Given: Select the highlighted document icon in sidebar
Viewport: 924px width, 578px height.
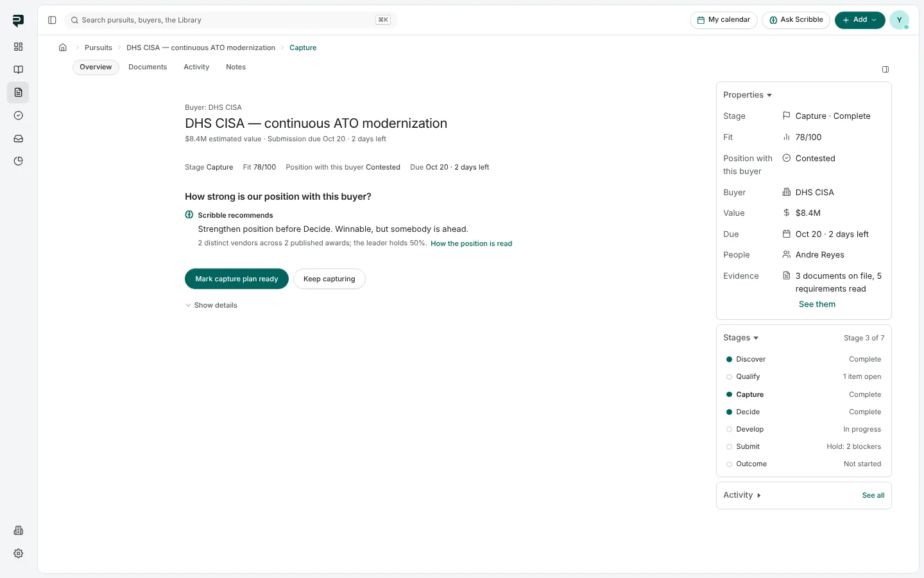Looking at the screenshot, I should pyautogui.click(x=18, y=92).
